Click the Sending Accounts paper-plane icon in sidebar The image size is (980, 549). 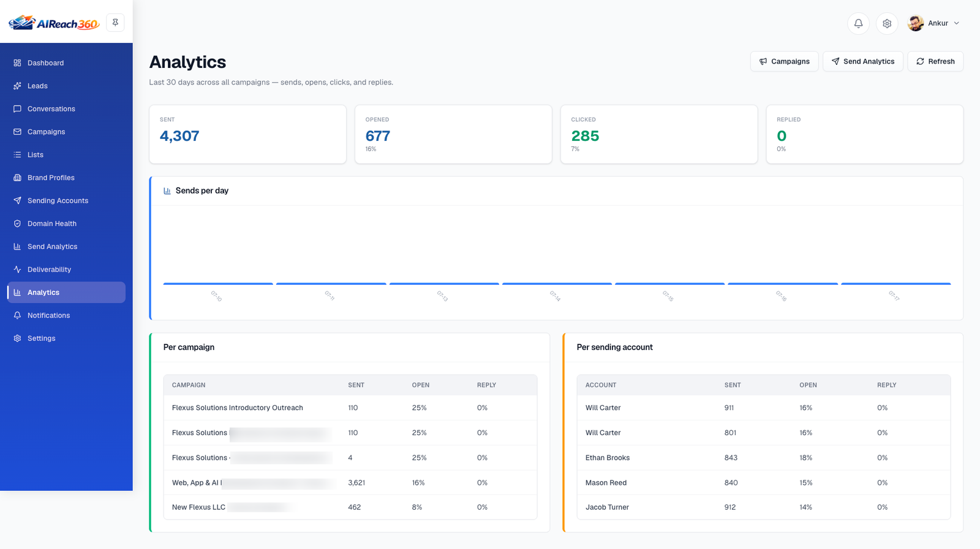(17, 201)
